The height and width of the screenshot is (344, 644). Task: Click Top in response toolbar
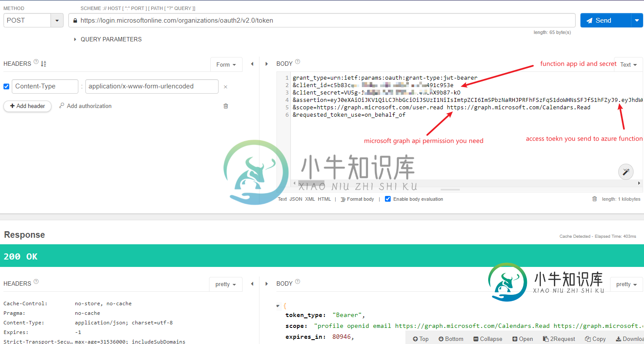click(421, 339)
